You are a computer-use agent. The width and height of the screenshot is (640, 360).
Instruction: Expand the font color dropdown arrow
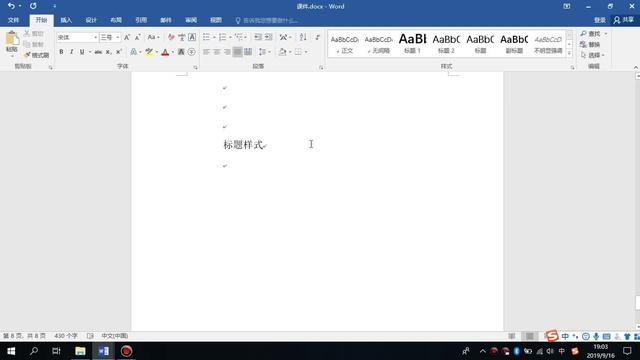coord(173,52)
